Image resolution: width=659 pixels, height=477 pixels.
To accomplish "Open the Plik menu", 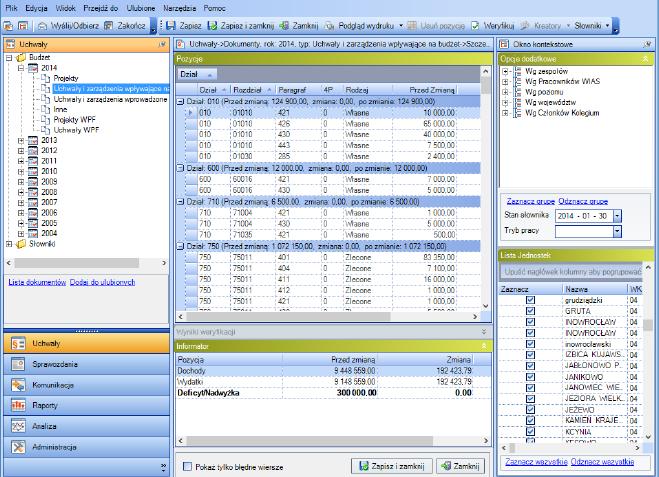I will 11,8.
